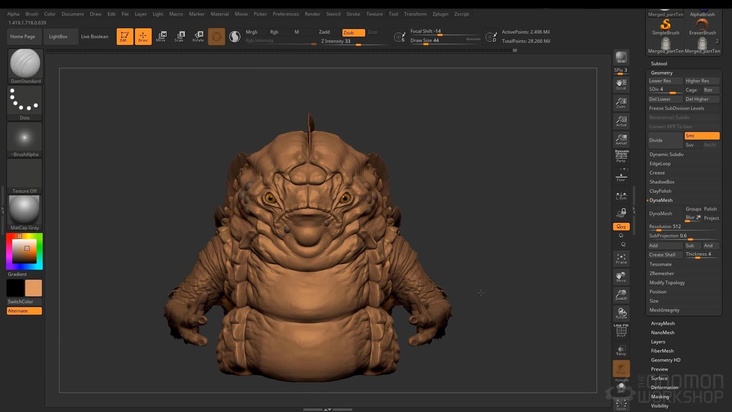732x412 pixels.
Task: Open the Material menu
Action: (x=219, y=14)
